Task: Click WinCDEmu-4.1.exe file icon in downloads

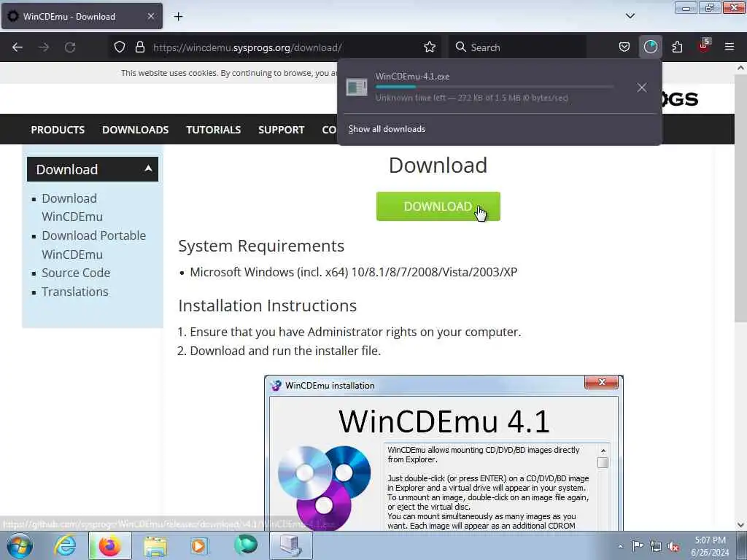Action: (x=356, y=87)
